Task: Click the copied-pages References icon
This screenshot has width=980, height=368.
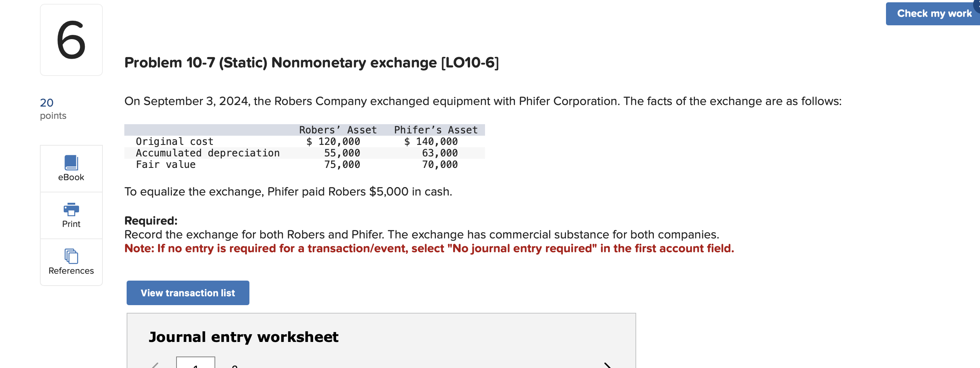Action: tap(71, 257)
